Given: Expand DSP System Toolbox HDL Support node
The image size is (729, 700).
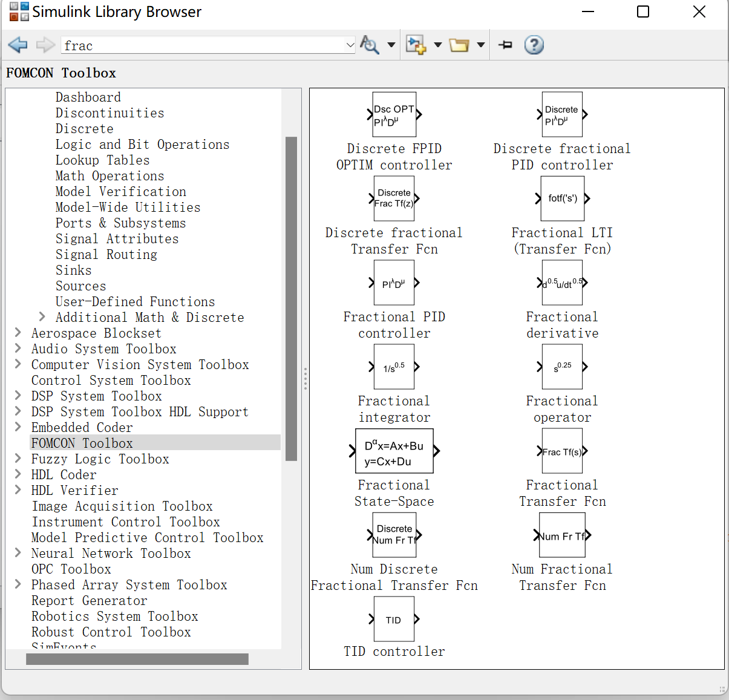Looking at the screenshot, I should click(18, 411).
